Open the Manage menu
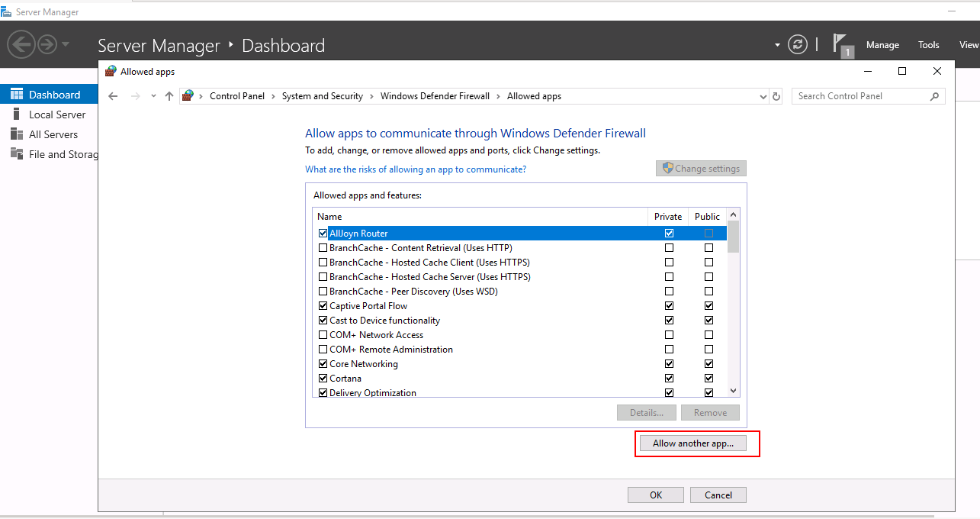 click(x=882, y=45)
